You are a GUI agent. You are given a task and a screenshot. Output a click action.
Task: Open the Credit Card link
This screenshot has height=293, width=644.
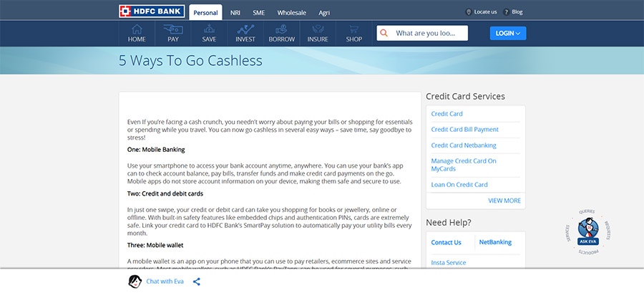(447, 114)
